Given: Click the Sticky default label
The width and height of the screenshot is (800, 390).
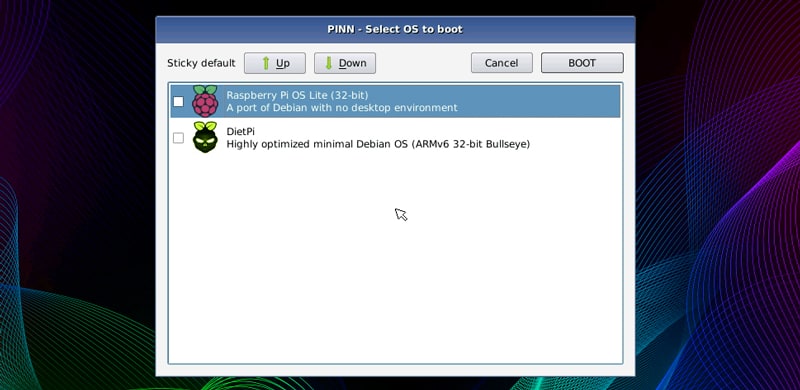Looking at the screenshot, I should pyautogui.click(x=202, y=63).
